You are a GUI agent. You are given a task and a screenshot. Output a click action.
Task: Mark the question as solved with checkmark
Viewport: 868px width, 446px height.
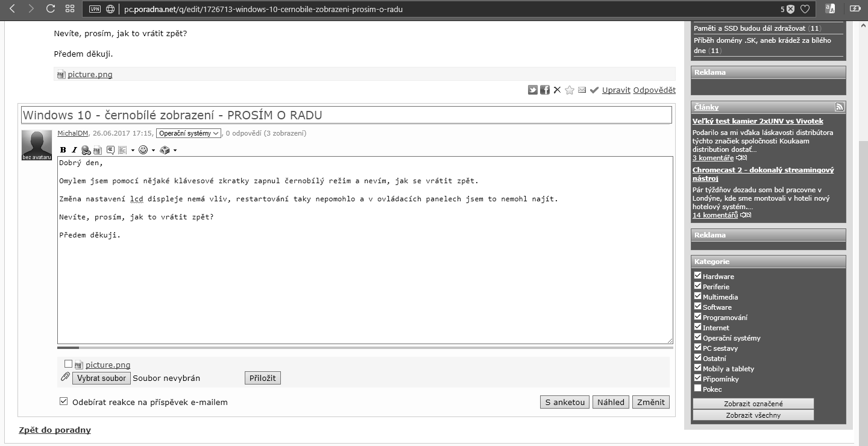tap(594, 90)
